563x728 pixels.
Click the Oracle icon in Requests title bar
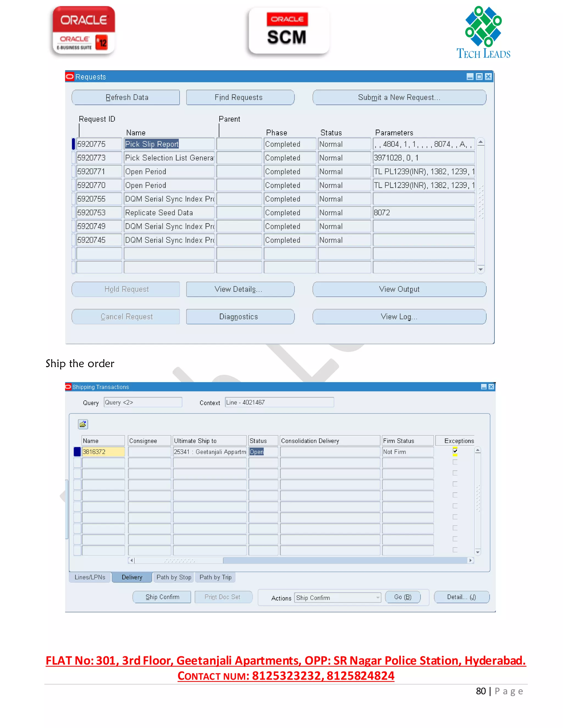(70, 77)
